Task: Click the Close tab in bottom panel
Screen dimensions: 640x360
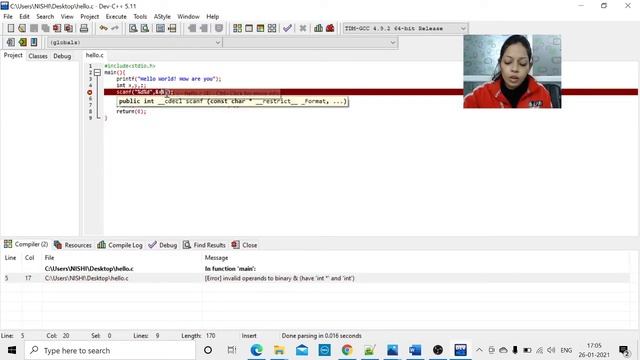Action: 244,245
